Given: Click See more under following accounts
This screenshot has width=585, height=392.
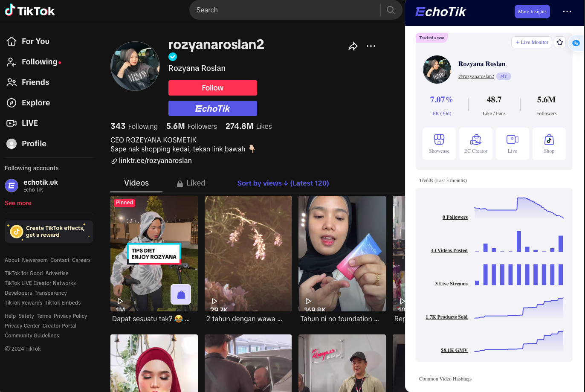Looking at the screenshot, I should click(x=18, y=203).
